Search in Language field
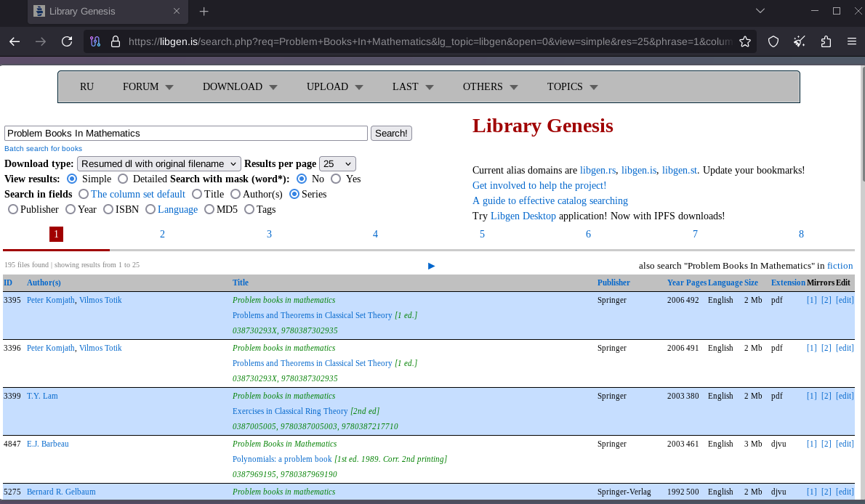The width and height of the screenshot is (865, 504). click(x=150, y=210)
